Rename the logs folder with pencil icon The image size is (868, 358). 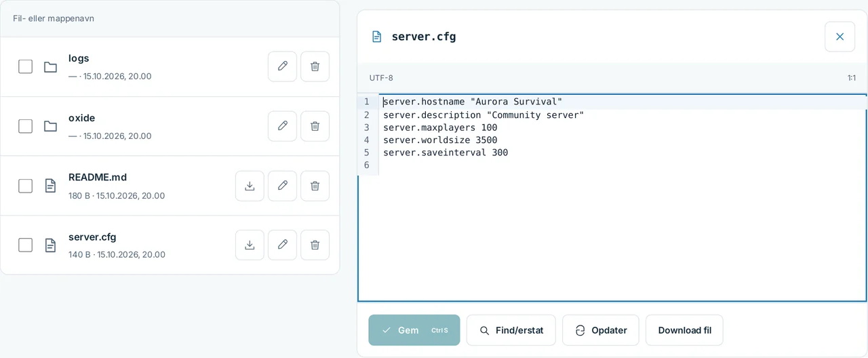[x=282, y=66]
